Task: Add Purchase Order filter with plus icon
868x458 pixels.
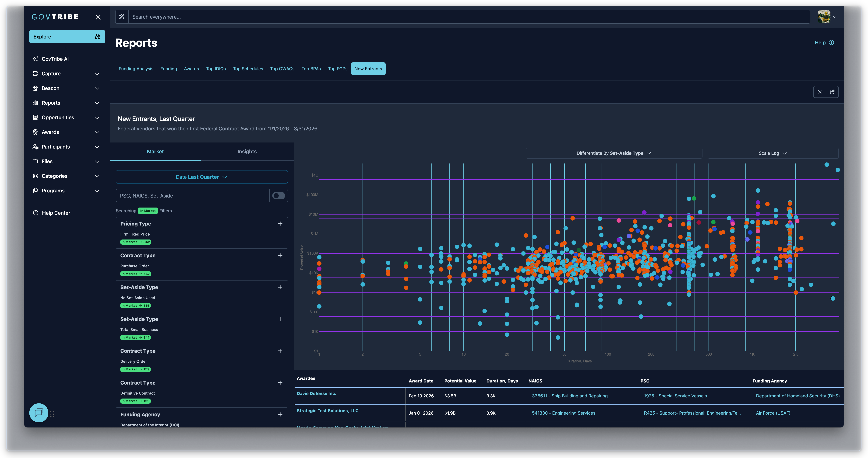Action: click(x=280, y=256)
